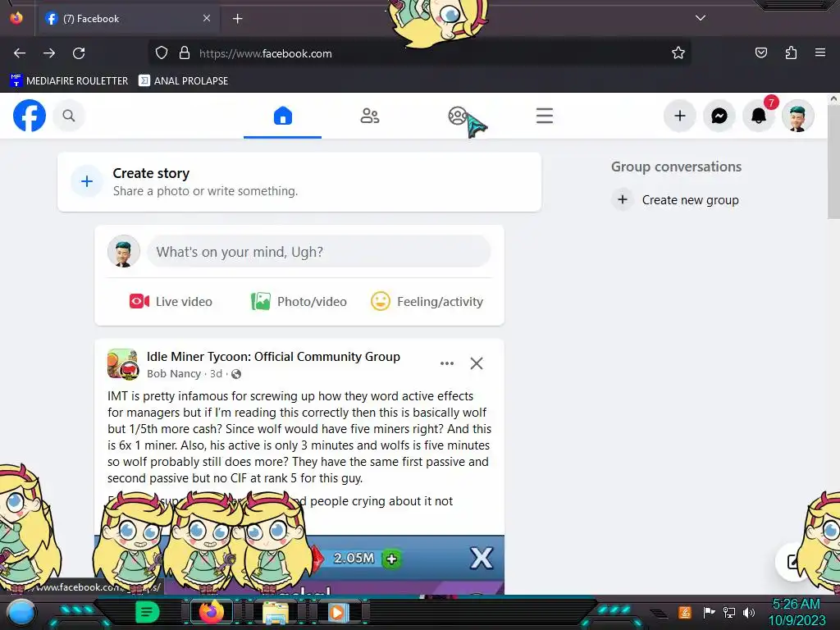Open Idle Miner Tycoon Official Community Group
Screen dimensions: 840x630
[273, 357]
